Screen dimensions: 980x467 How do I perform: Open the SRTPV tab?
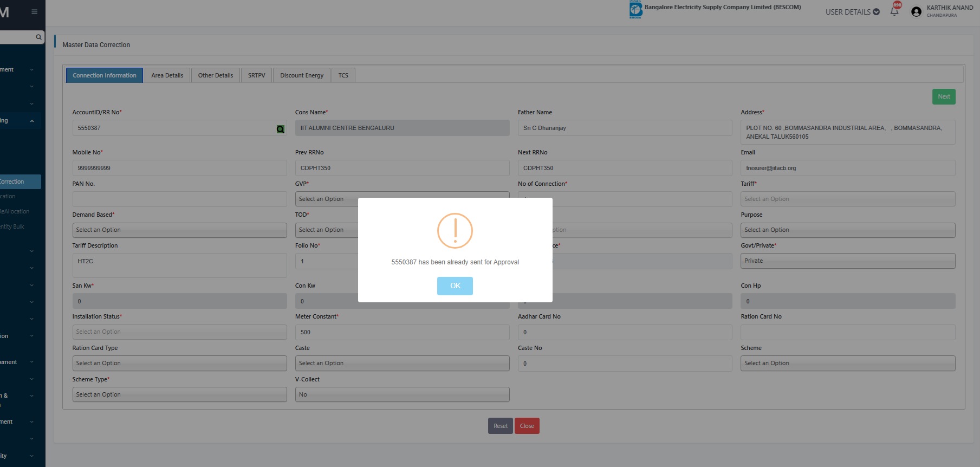(256, 75)
